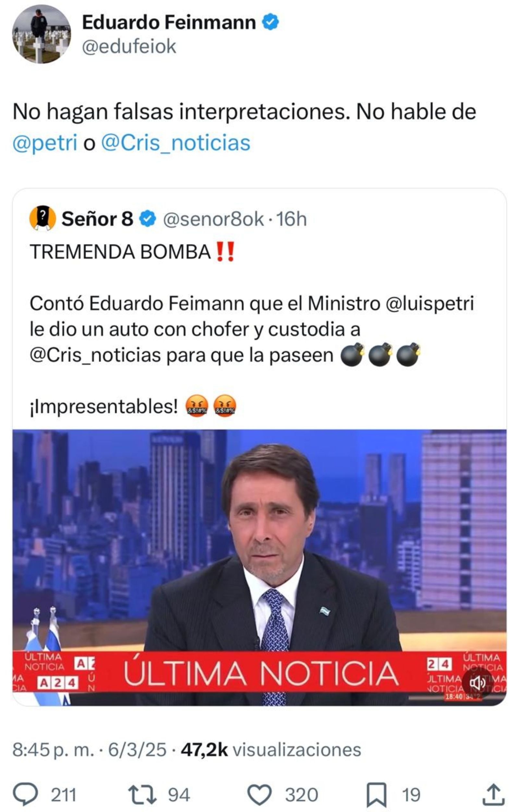Image resolution: width=519 pixels, height=812 pixels.
Task: Click Eduardo Feinmann's blue verified badge
Action: (271, 22)
